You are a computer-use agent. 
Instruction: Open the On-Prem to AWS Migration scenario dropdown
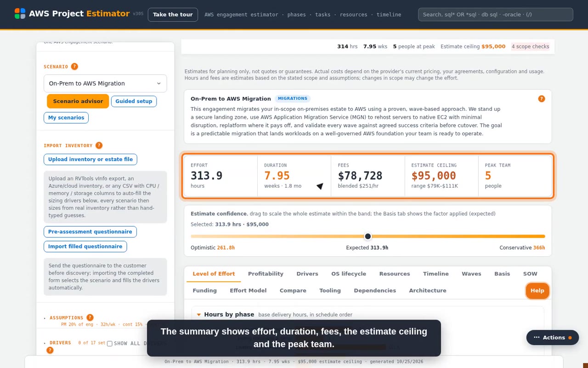click(105, 83)
